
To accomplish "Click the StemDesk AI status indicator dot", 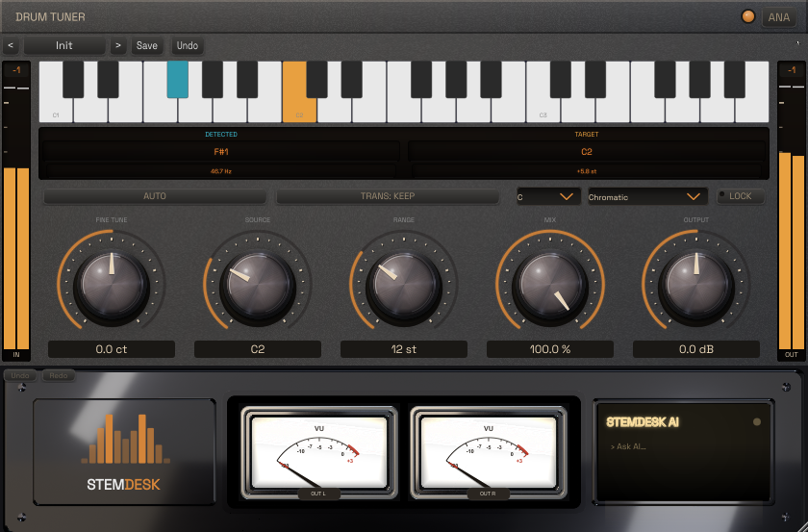I will [x=756, y=421].
